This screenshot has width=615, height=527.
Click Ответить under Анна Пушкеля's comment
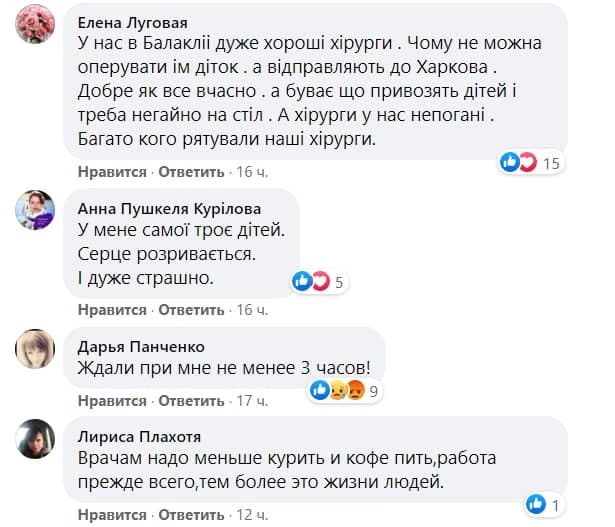point(191,310)
